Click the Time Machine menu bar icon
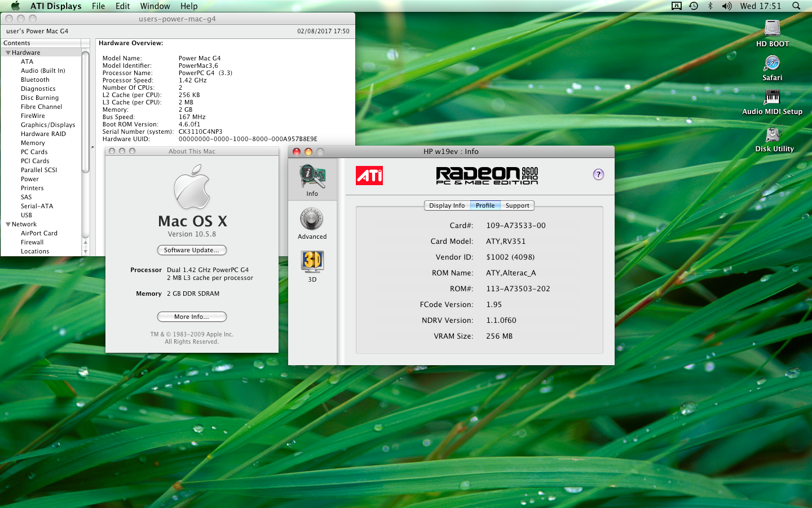Viewport: 812px width, 508px height. (694, 6)
